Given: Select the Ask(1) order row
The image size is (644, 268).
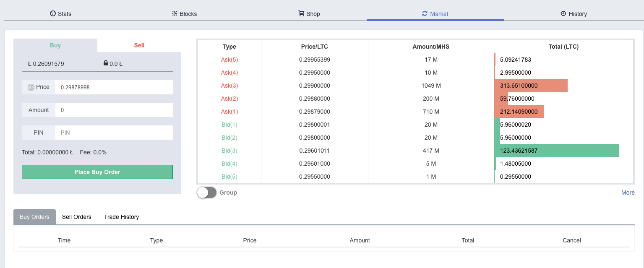Looking at the screenshot, I should pos(229,112).
